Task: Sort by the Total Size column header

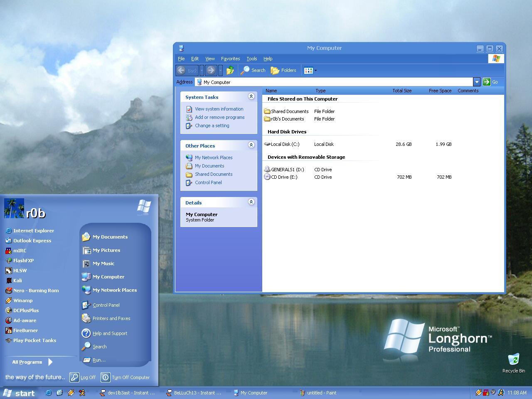Action: (x=402, y=91)
